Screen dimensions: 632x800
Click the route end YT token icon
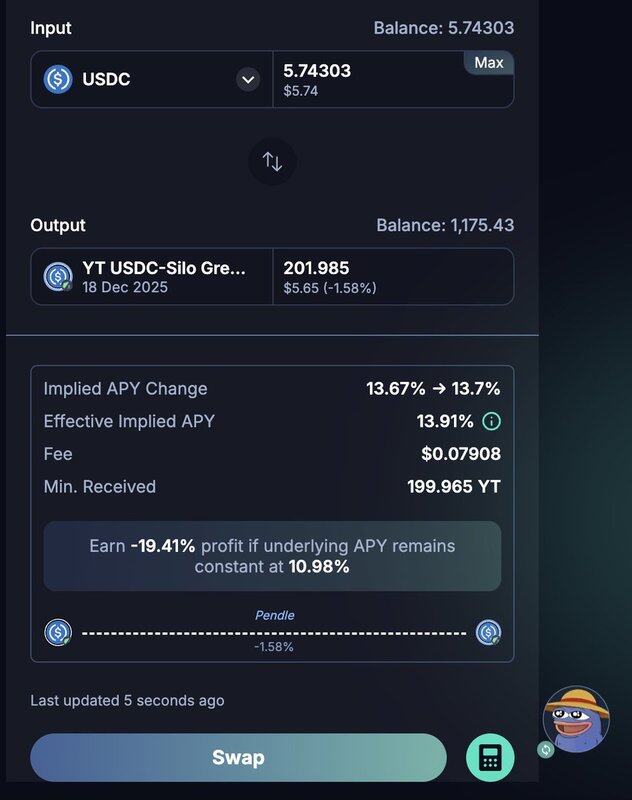tap(488, 633)
